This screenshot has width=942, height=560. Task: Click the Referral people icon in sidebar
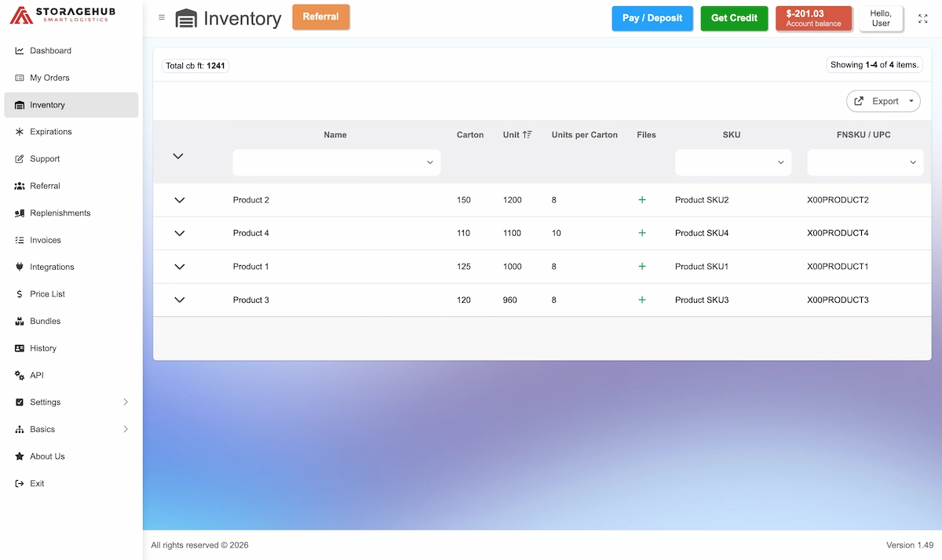(x=20, y=186)
